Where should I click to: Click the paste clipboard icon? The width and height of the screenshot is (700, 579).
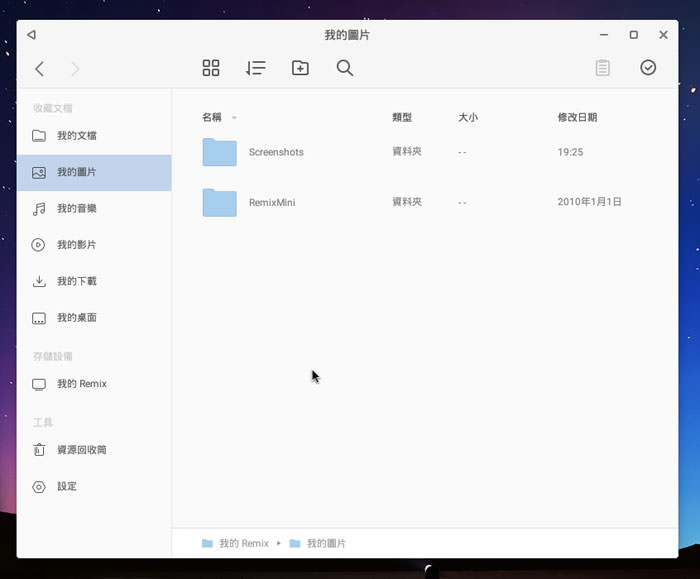(x=602, y=68)
